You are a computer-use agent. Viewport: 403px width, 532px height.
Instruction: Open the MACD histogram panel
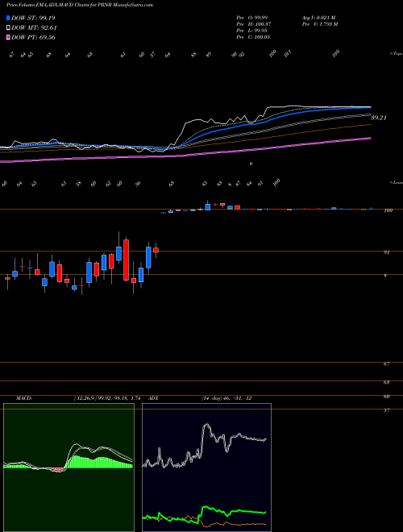69,468
